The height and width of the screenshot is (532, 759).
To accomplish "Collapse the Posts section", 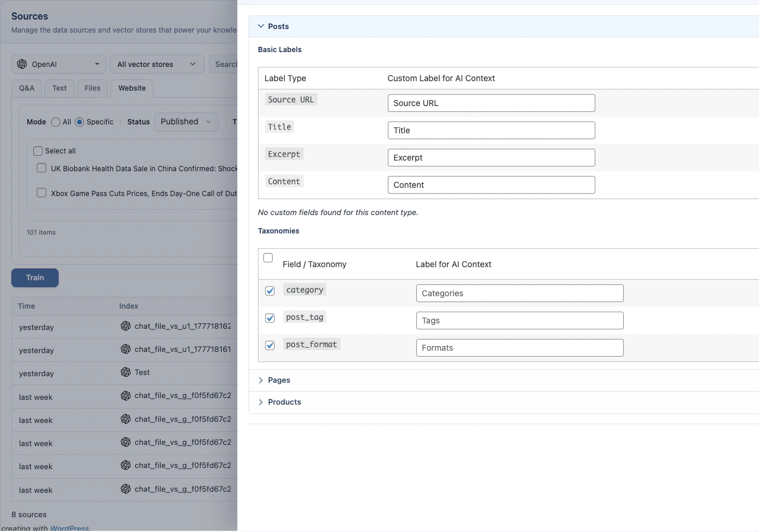I will (x=261, y=26).
